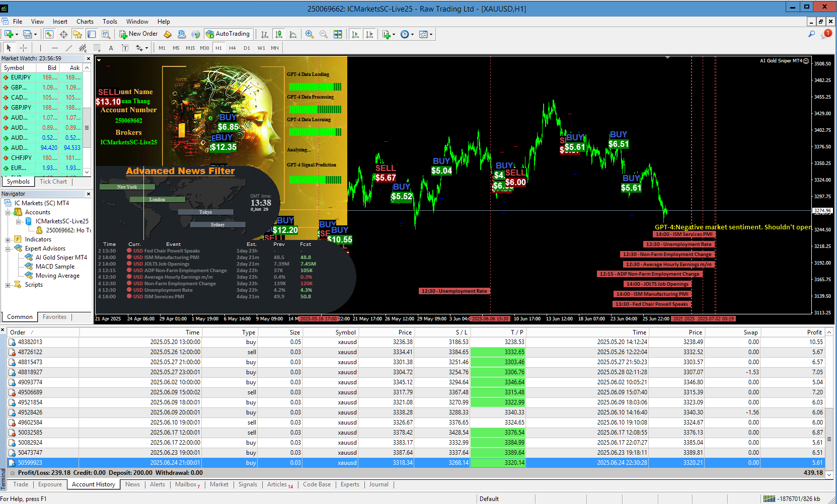
Task: Expand the Indicators tree node
Action: pos(8,239)
